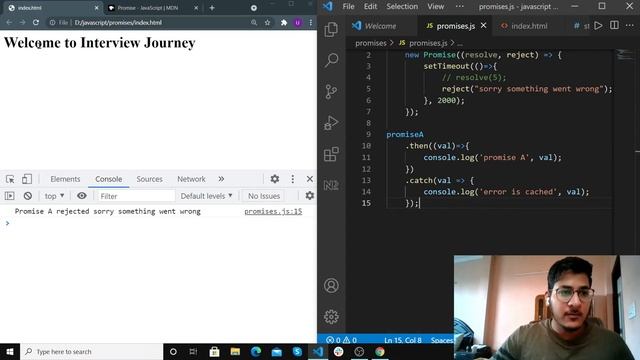Open the console settings gear
This screenshot has width=640, height=360.
point(310,196)
